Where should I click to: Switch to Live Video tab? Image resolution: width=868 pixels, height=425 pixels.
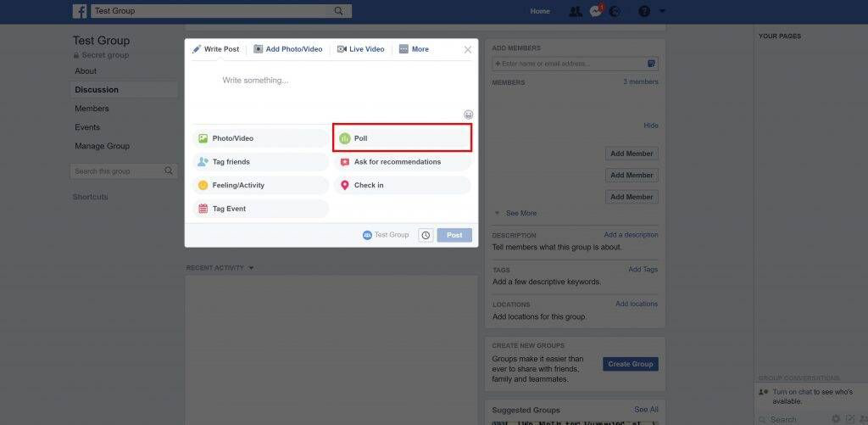pos(361,49)
